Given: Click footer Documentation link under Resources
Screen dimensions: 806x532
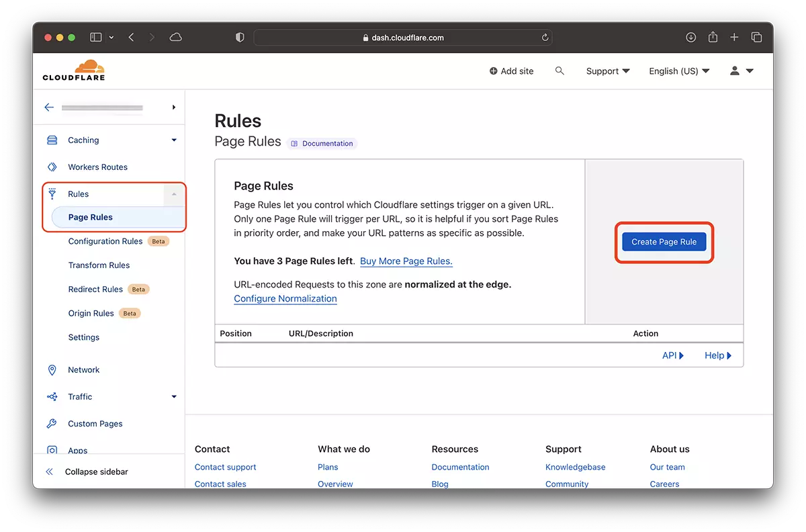Looking at the screenshot, I should (461, 467).
